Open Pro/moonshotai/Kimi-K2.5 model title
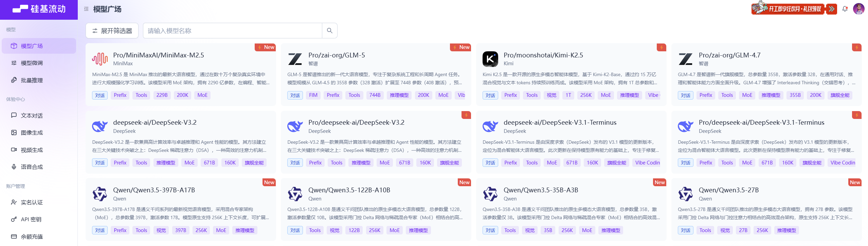The image size is (868, 246). (543, 55)
